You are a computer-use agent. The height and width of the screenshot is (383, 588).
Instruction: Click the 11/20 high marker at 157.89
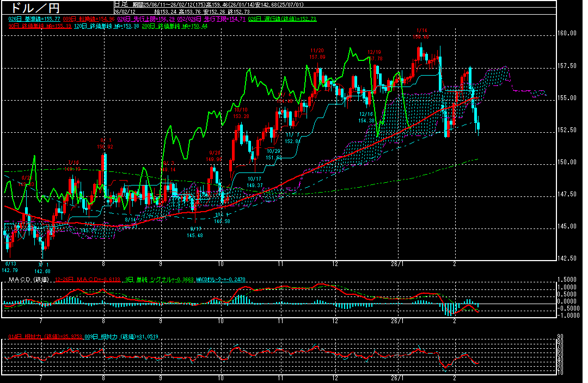[x=317, y=53]
